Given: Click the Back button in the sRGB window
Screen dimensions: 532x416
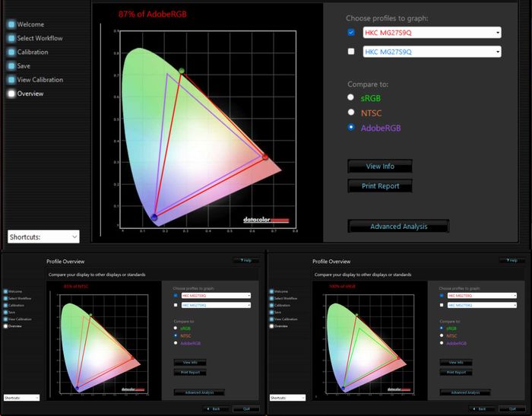Looking at the screenshot, I should click(x=481, y=409).
